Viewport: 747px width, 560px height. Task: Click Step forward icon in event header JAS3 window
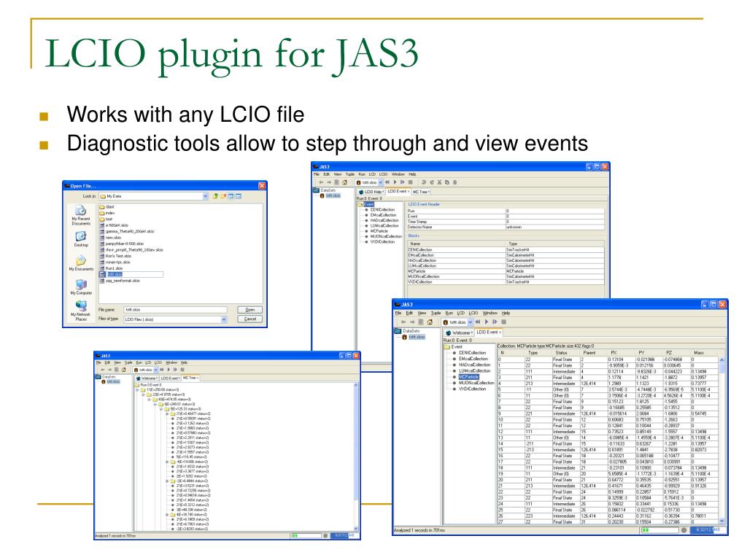pos(403,182)
